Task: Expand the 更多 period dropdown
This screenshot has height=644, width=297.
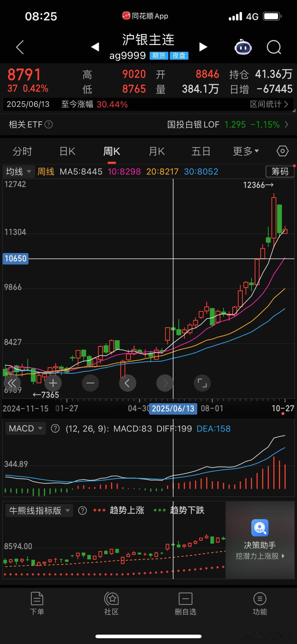Action: pyautogui.click(x=246, y=151)
